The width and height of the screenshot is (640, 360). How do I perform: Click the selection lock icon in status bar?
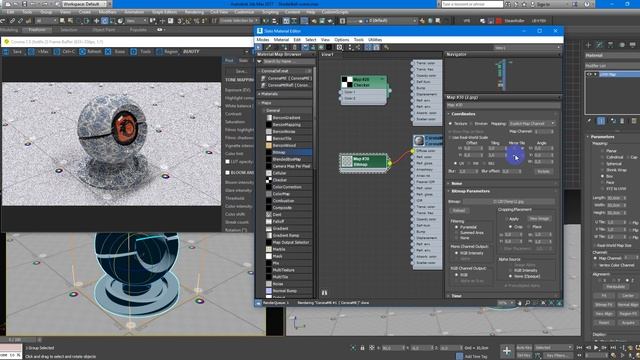[362, 348]
